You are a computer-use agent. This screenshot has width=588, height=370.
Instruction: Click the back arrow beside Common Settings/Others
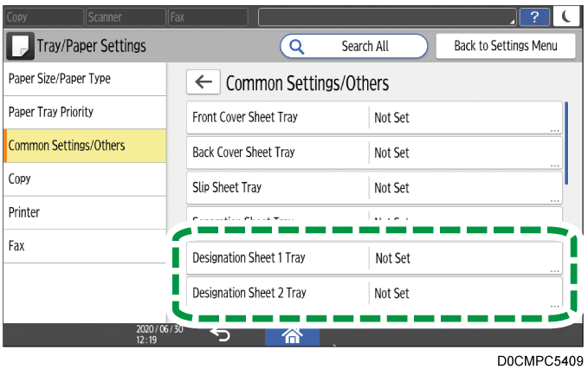pos(204,82)
